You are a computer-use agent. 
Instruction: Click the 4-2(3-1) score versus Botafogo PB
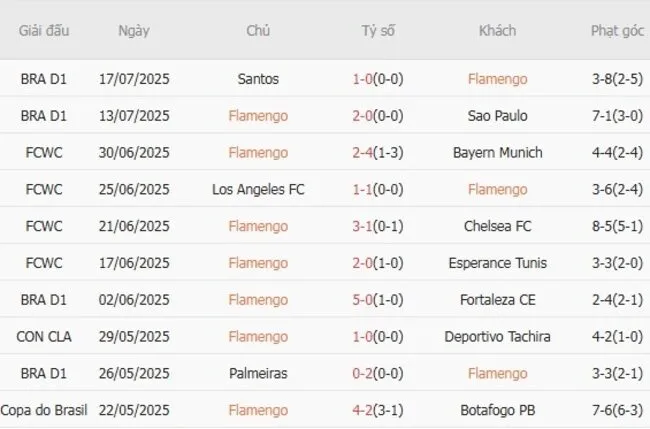(378, 410)
